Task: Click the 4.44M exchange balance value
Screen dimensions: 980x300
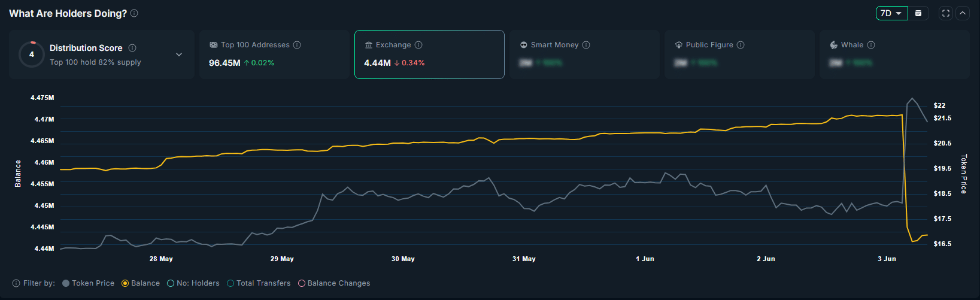Action: [x=377, y=63]
